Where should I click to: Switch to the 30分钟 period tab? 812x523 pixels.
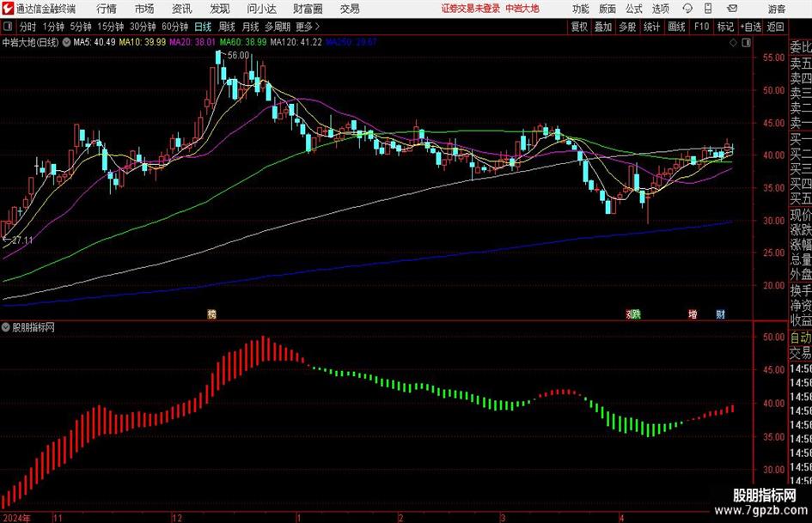pyautogui.click(x=143, y=27)
